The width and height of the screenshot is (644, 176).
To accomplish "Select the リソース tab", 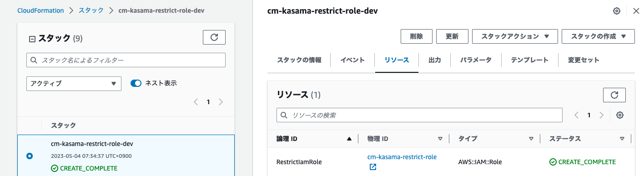I will pyautogui.click(x=397, y=60).
